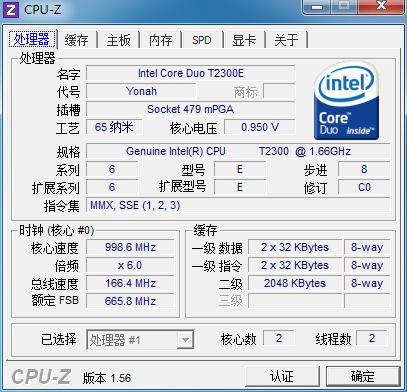Viewport: 407px width, 392px height.
Task: Click the 998.6 MHz core speed value
Action: tap(130, 247)
